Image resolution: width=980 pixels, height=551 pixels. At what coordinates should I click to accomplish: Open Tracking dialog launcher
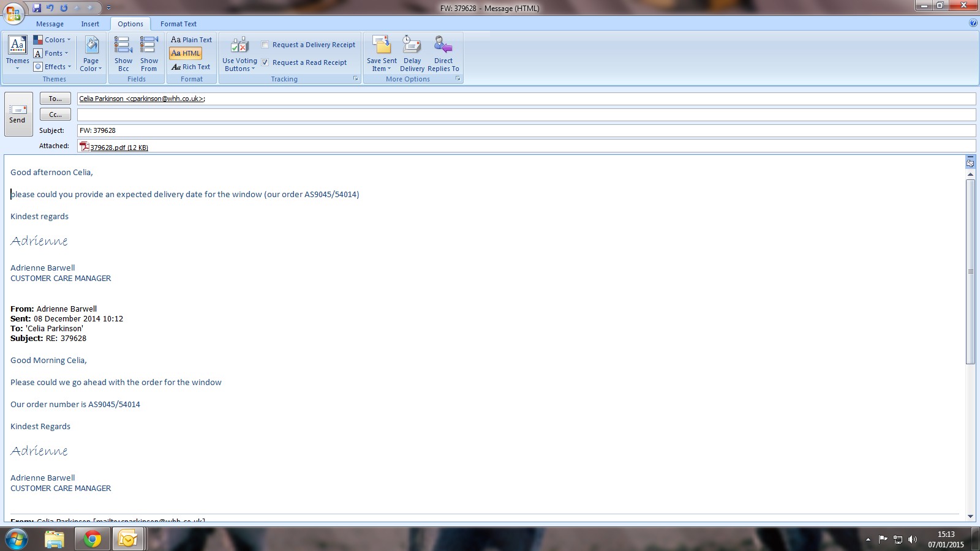click(355, 79)
